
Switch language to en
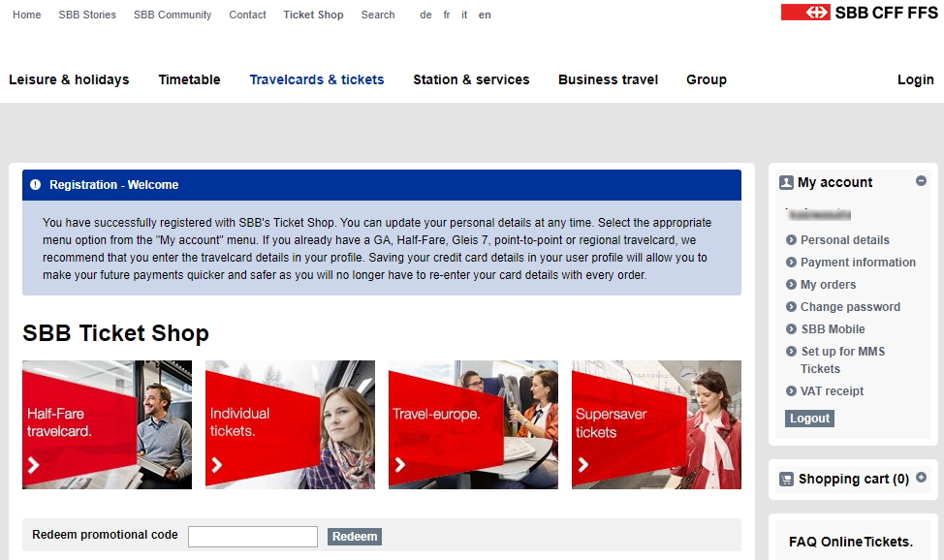(x=485, y=15)
